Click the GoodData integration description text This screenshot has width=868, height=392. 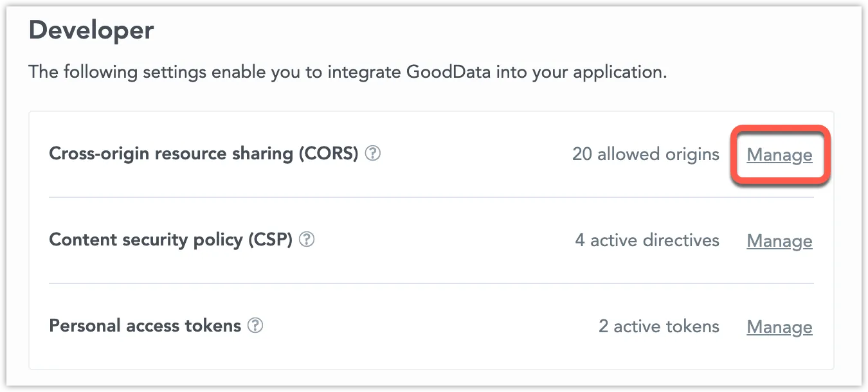point(348,71)
